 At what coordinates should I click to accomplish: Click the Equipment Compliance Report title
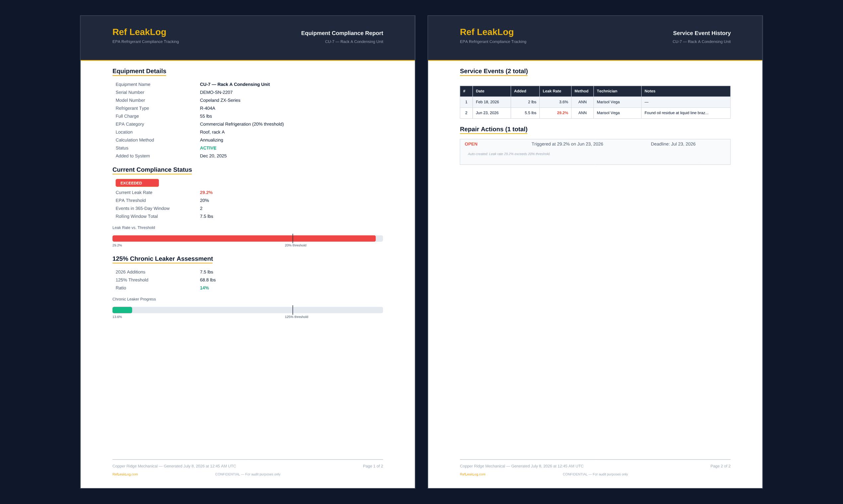[x=342, y=33]
